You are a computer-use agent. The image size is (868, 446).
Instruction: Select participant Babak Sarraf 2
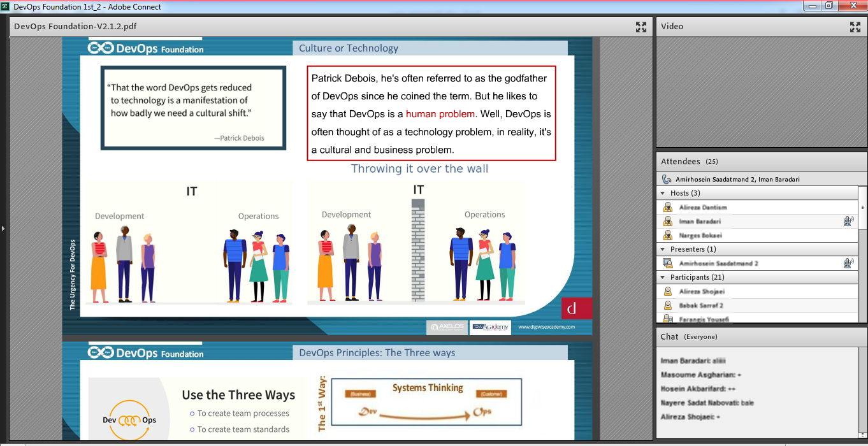pyautogui.click(x=758, y=305)
